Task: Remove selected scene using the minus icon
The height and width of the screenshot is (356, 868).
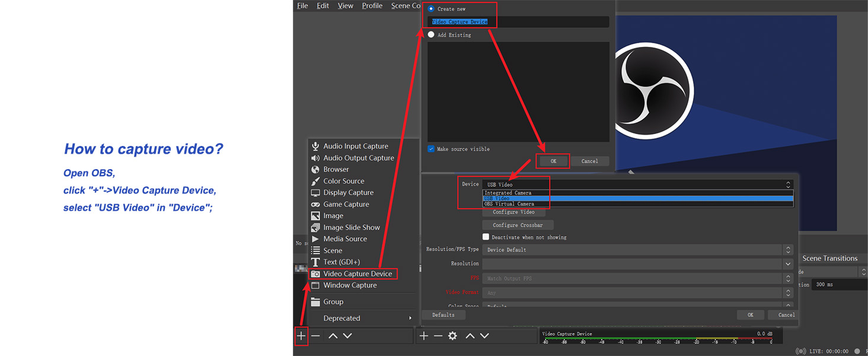Action: pyautogui.click(x=315, y=336)
